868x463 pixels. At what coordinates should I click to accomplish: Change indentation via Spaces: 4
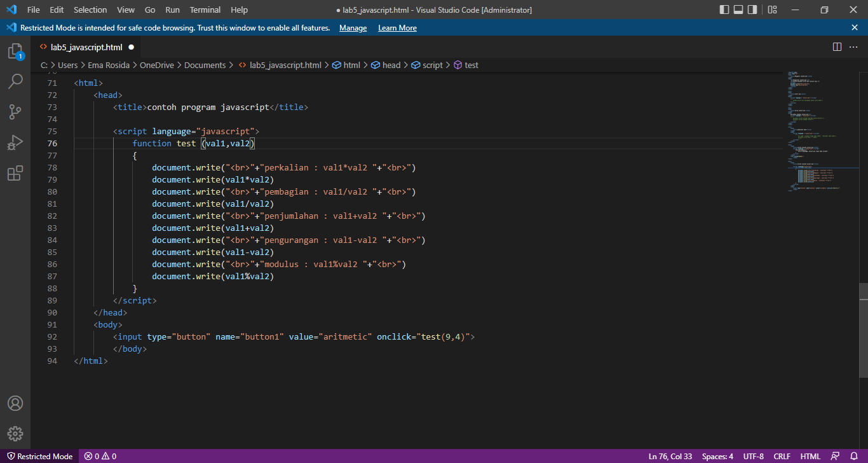(717, 456)
